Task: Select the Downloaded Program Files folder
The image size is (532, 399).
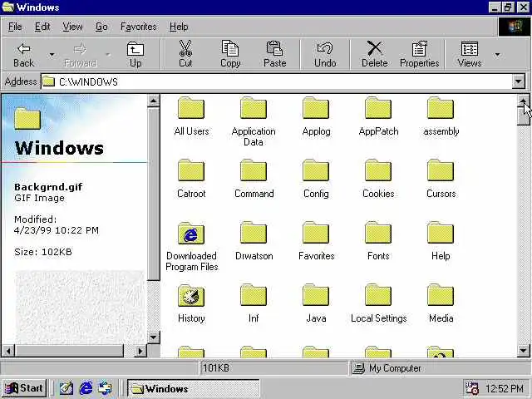Action: (x=191, y=246)
